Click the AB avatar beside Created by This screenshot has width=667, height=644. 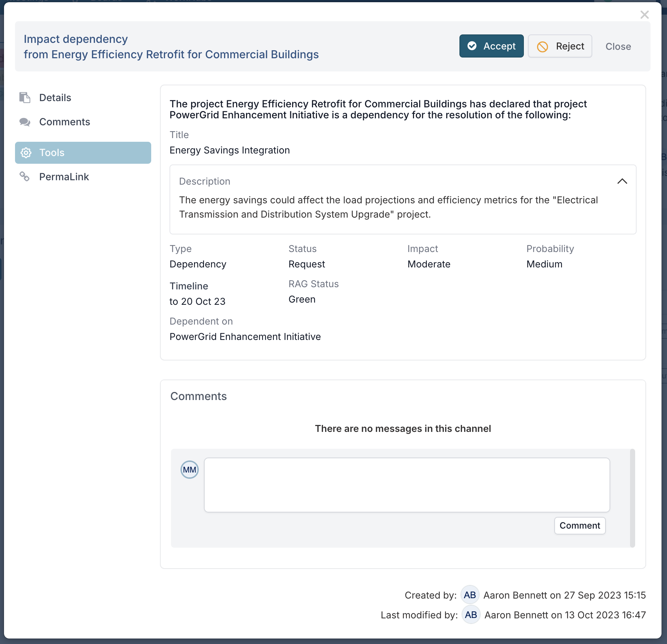point(470,595)
